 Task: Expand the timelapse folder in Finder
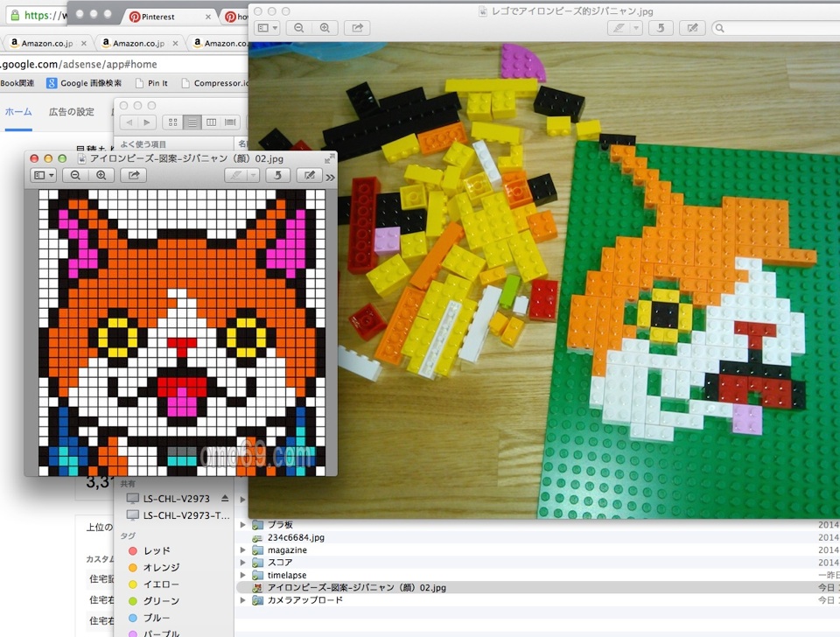[242, 575]
